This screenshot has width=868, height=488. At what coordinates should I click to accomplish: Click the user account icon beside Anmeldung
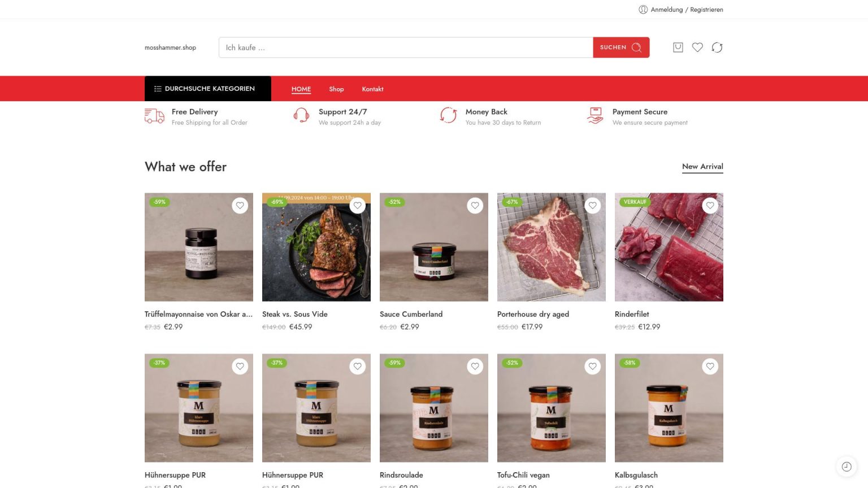(643, 10)
